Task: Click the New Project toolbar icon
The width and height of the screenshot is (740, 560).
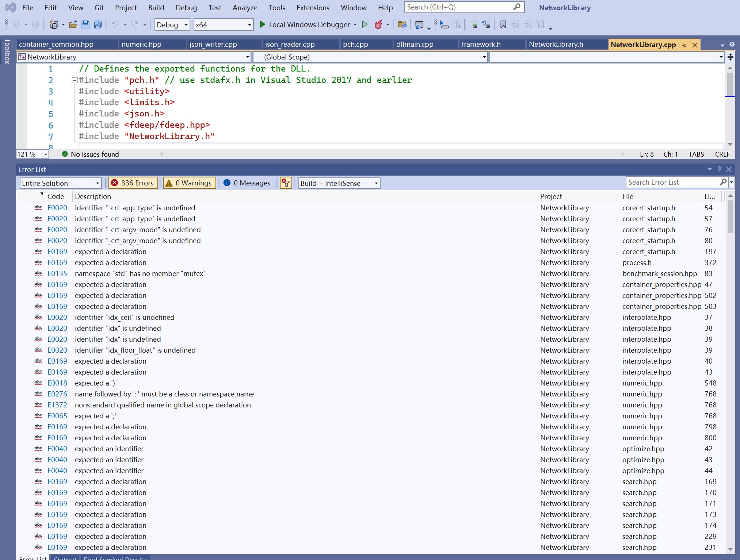Action: [54, 25]
